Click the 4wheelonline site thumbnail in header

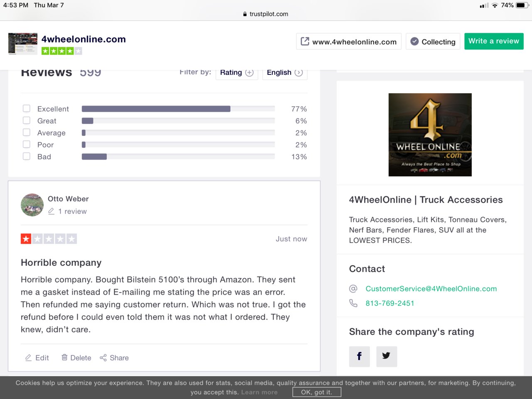click(x=23, y=44)
